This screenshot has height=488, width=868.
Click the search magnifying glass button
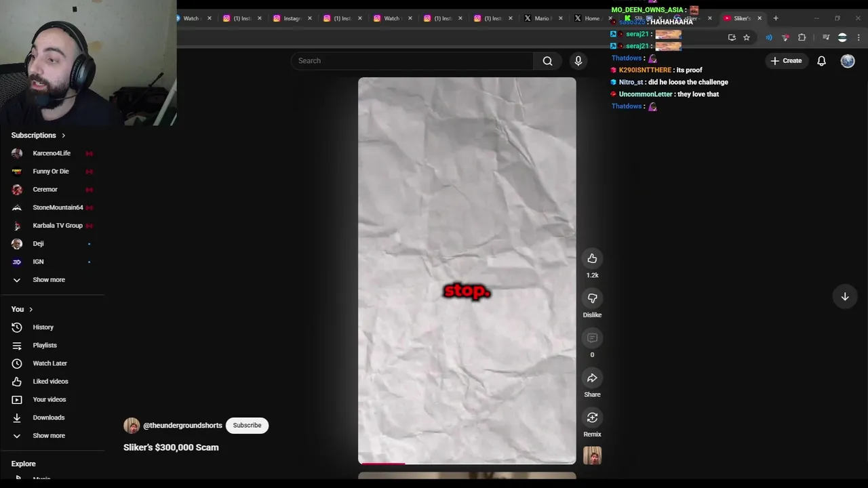coord(547,61)
